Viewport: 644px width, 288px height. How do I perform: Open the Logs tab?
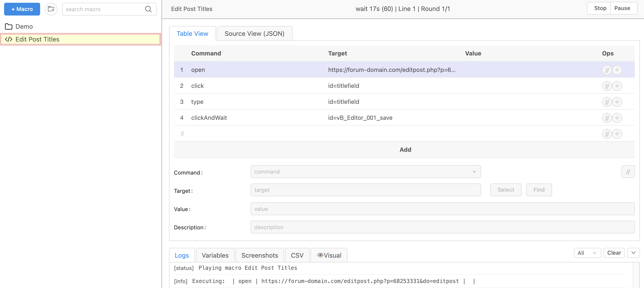pos(182,255)
